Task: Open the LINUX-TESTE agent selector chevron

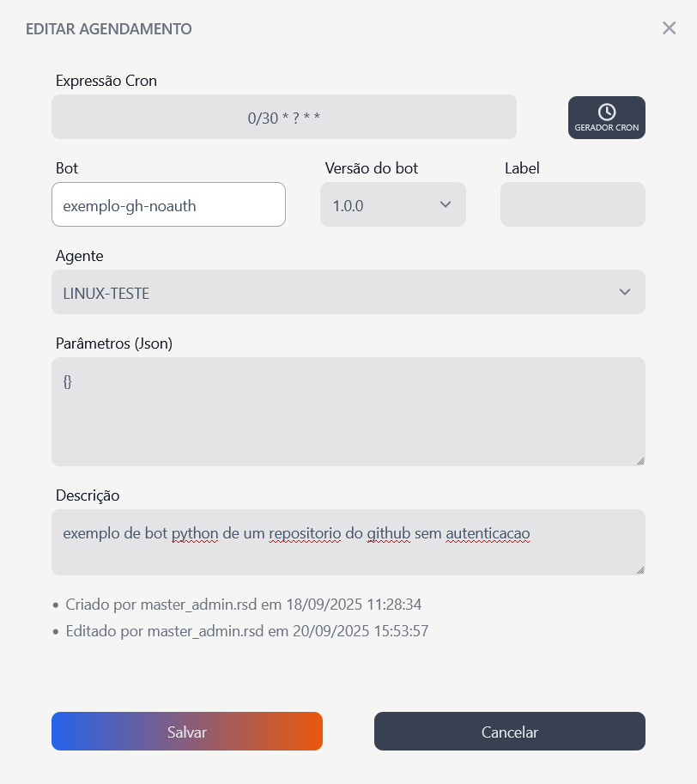Action: [626, 292]
